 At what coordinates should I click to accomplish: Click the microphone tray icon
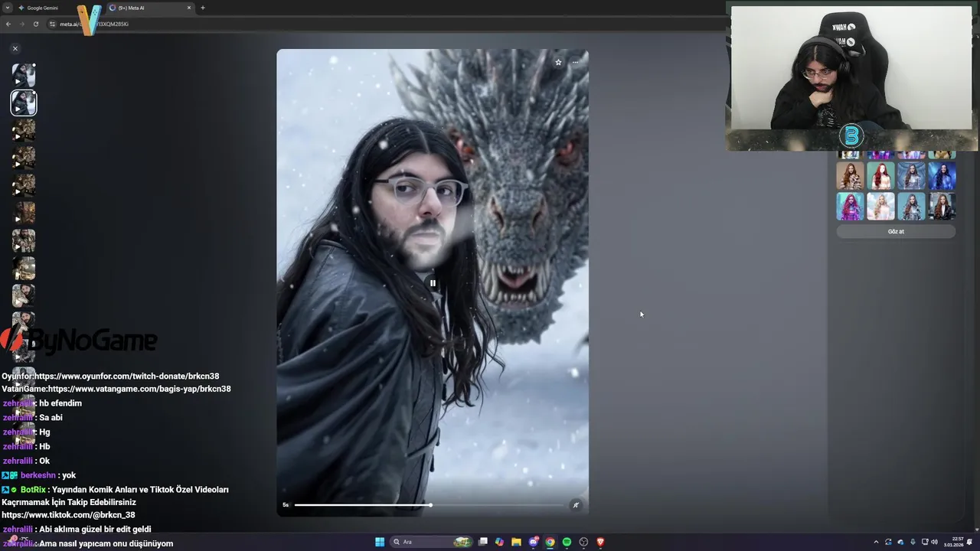point(912,542)
